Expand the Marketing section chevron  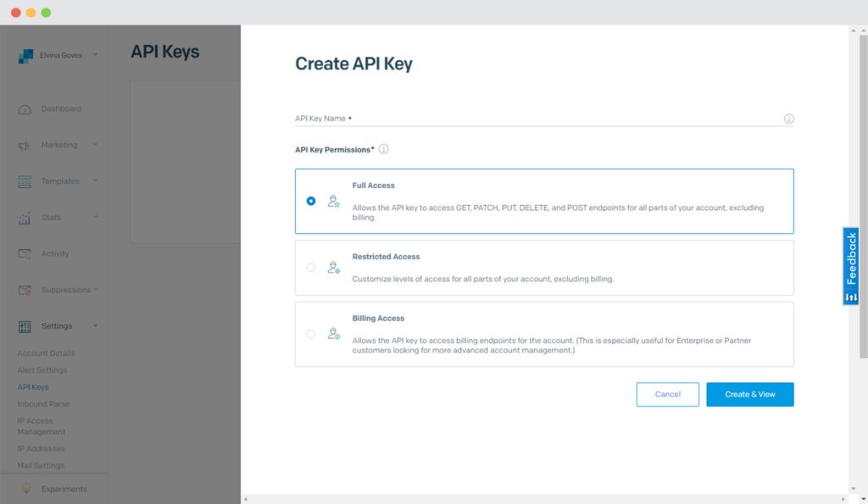point(94,144)
